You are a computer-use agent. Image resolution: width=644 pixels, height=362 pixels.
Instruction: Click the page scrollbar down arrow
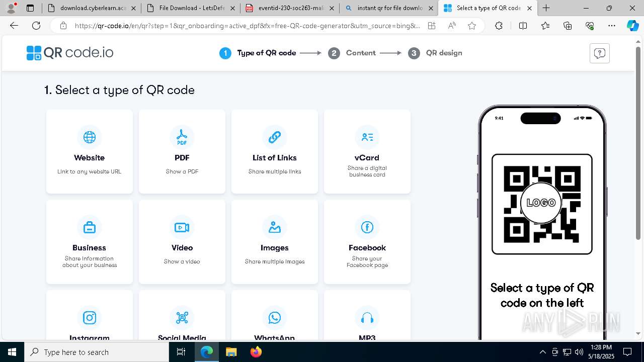638,333
